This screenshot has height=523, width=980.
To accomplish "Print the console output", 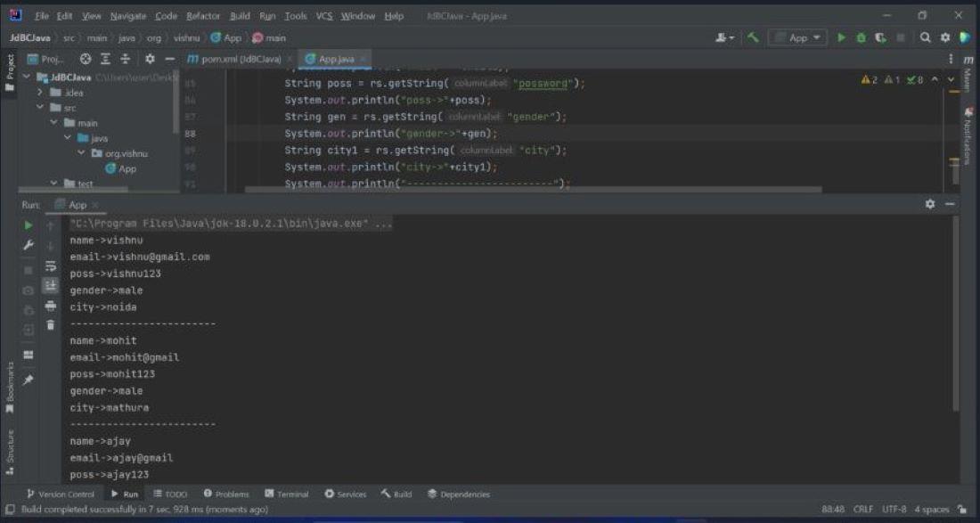I will pyautogui.click(x=51, y=306).
